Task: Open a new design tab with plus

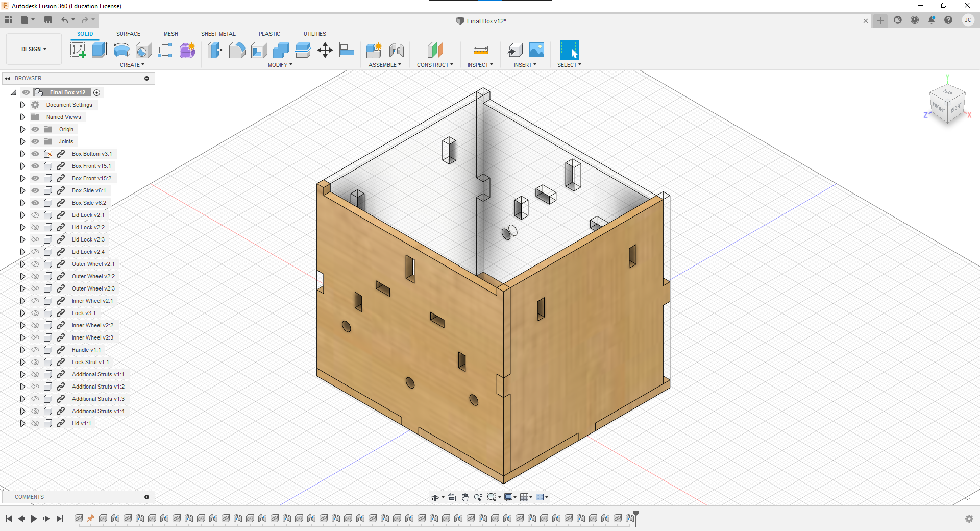Action: [880, 20]
